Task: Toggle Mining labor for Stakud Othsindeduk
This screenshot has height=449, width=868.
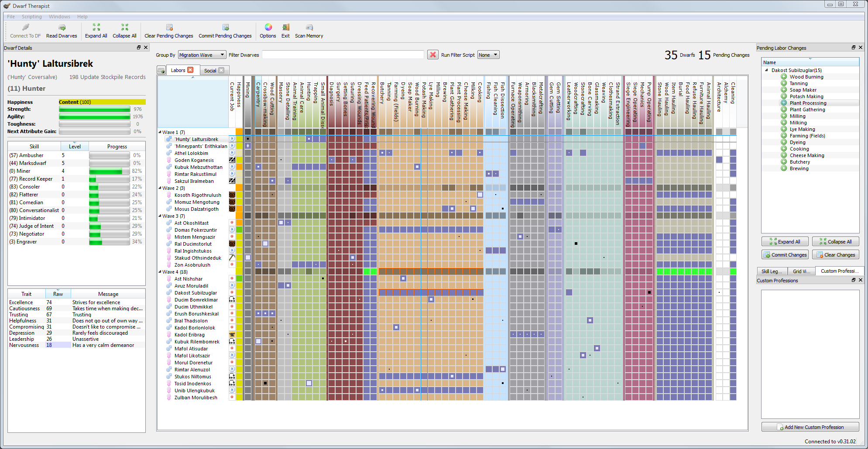Action: pyautogui.click(x=248, y=258)
